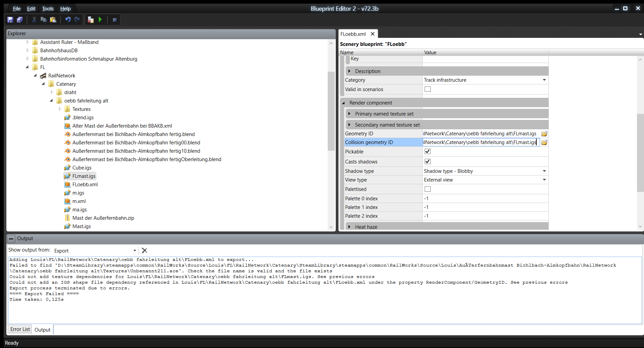The width and height of the screenshot is (644, 348).
Task: Undo the last change
Action: pos(68,20)
